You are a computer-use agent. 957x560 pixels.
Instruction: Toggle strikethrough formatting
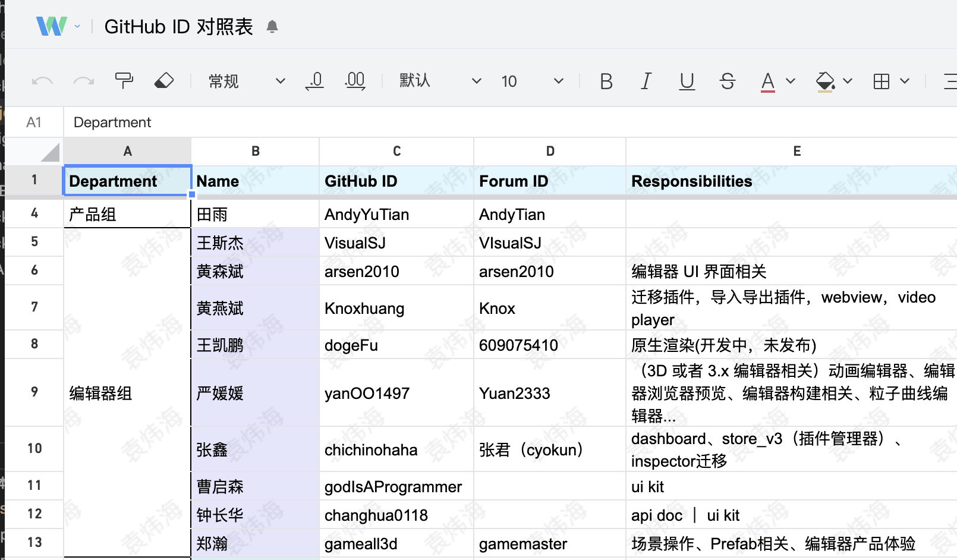point(727,81)
